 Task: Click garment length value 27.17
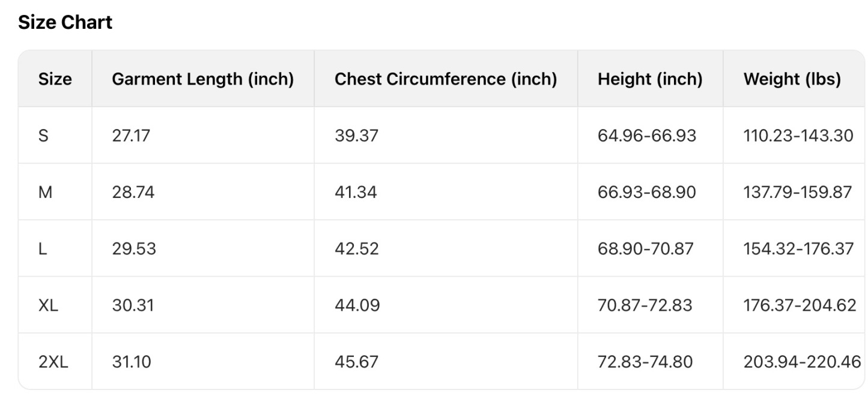130,136
